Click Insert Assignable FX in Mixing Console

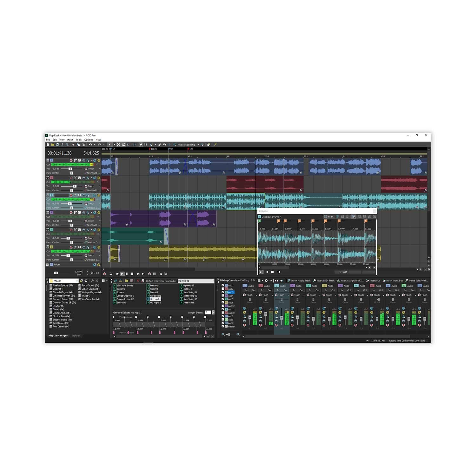tap(350, 281)
